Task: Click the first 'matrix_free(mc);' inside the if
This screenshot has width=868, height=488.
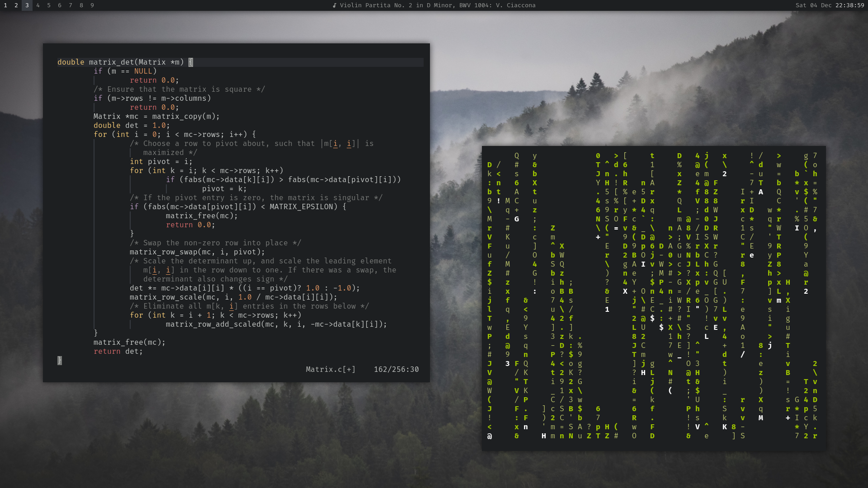Action: coord(202,216)
